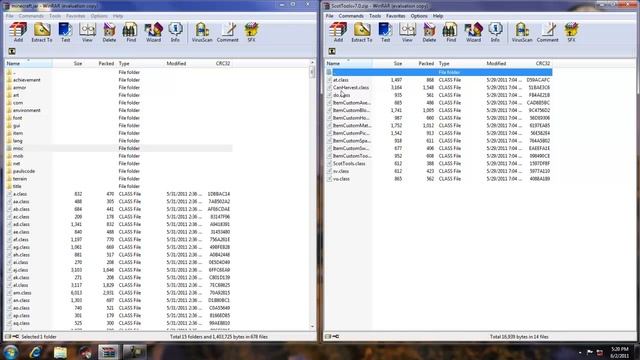Click Wizard icon in ScotTools zip window
Screen dimensions: 640x360
pyautogui.click(x=473, y=32)
